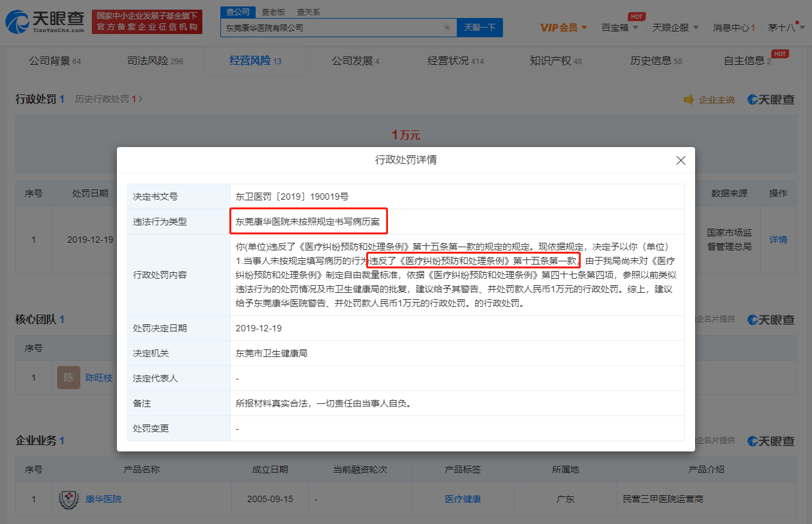This screenshot has height=524, width=812.
Task: Open 消息中心 notifications
Action: (x=734, y=28)
